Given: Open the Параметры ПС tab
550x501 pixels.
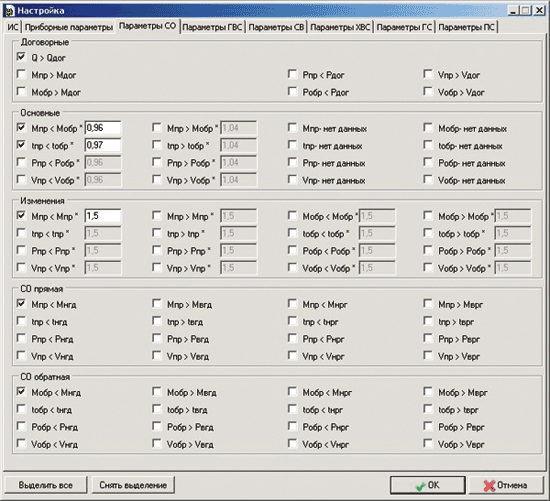Looking at the screenshot, I should (467, 27).
